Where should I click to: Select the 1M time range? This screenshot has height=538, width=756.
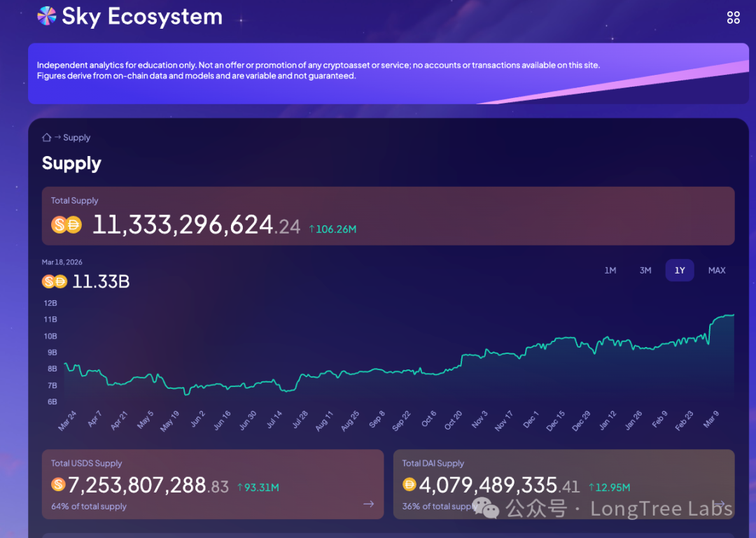[x=610, y=271]
